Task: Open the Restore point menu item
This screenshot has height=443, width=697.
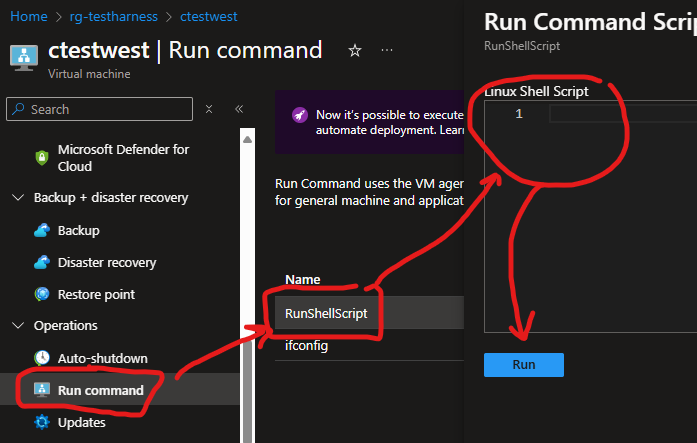Action: [96, 295]
